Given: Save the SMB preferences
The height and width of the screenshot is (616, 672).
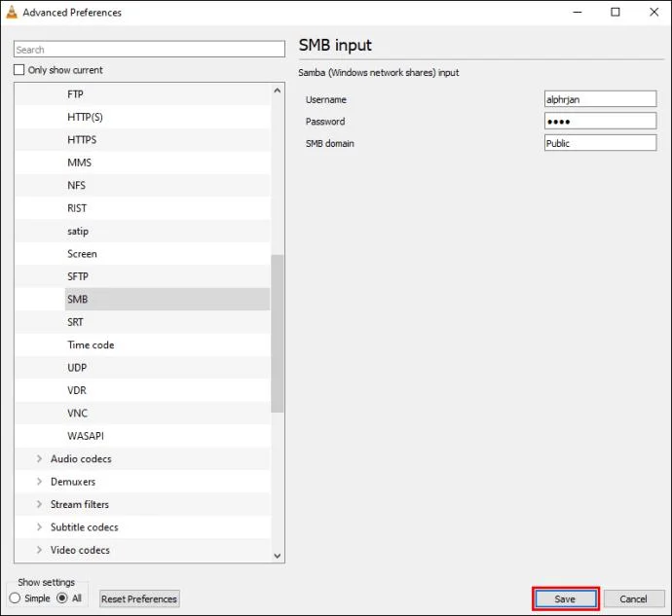Looking at the screenshot, I should pyautogui.click(x=565, y=598).
